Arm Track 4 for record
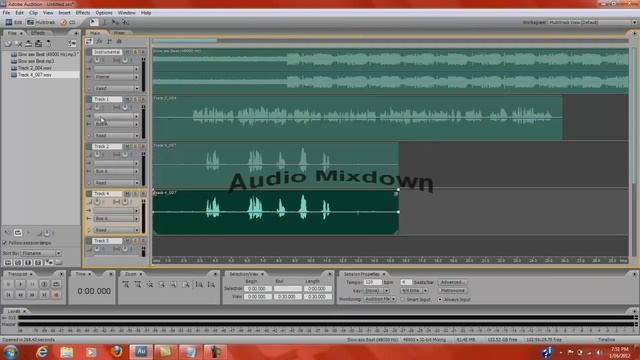640x360 pixels. click(x=142, y=193)
